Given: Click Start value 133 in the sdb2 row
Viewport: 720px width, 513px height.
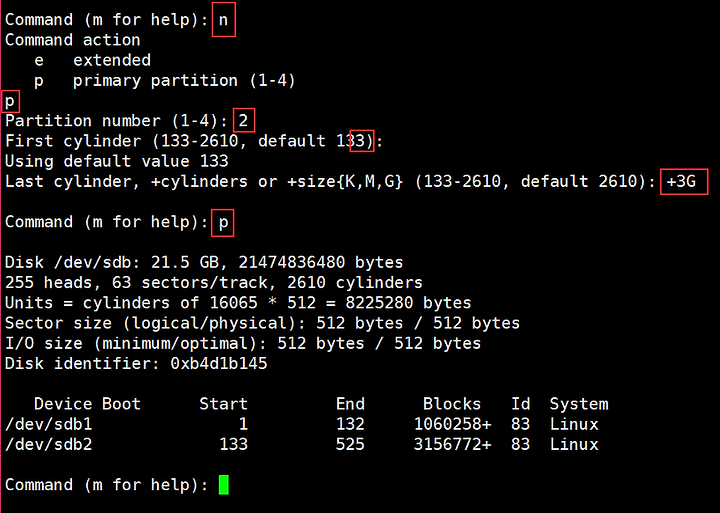Looking at the screenshot, I should [x=233, y=444].
